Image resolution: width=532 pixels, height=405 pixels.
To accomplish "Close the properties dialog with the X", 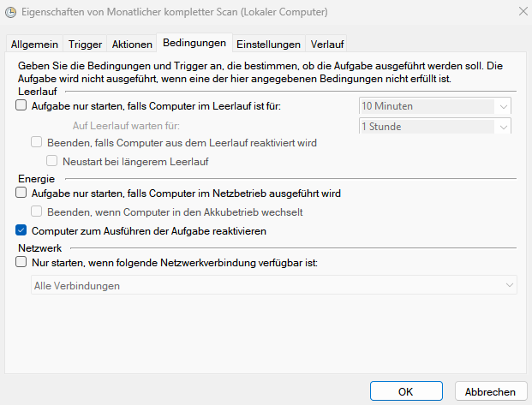I will (x=523, y=11).
